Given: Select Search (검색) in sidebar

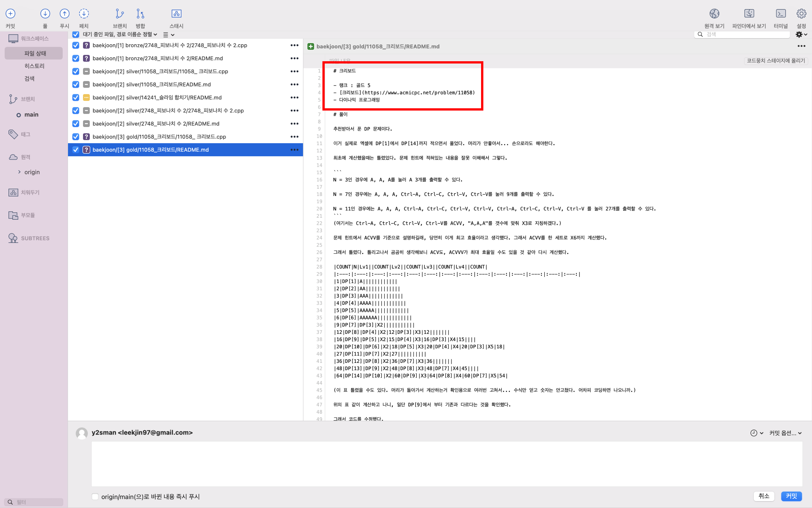Looking at the screenshot, I should coord(29,79).
